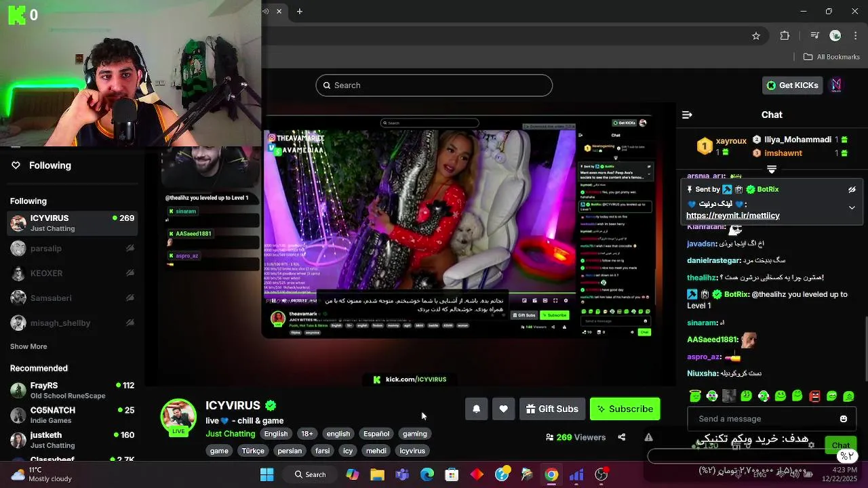Hide the pinned BotRix message
This screenshot has width=868, height=488.
pyautogui.click(x=852, y=190)
